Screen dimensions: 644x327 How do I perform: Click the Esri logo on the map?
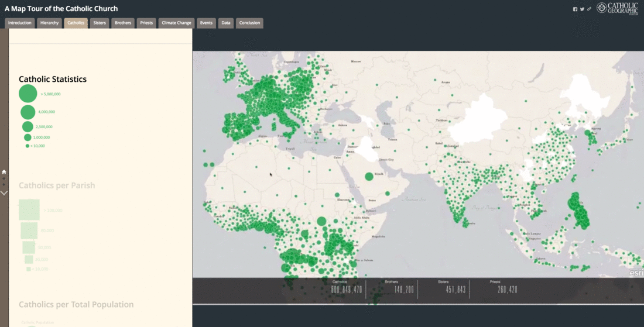point(636,273)
